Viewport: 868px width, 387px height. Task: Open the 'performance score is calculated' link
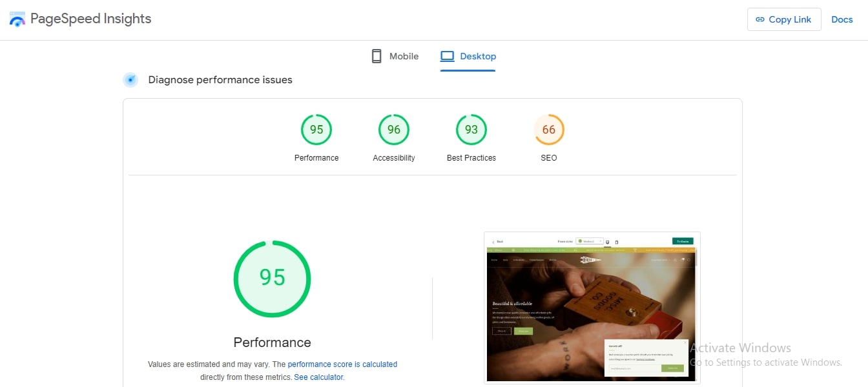342,364
